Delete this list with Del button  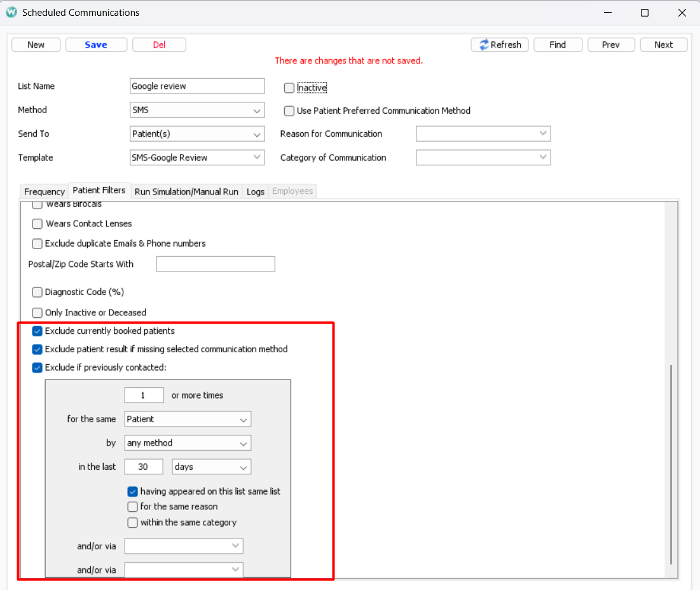click(159, 45)
